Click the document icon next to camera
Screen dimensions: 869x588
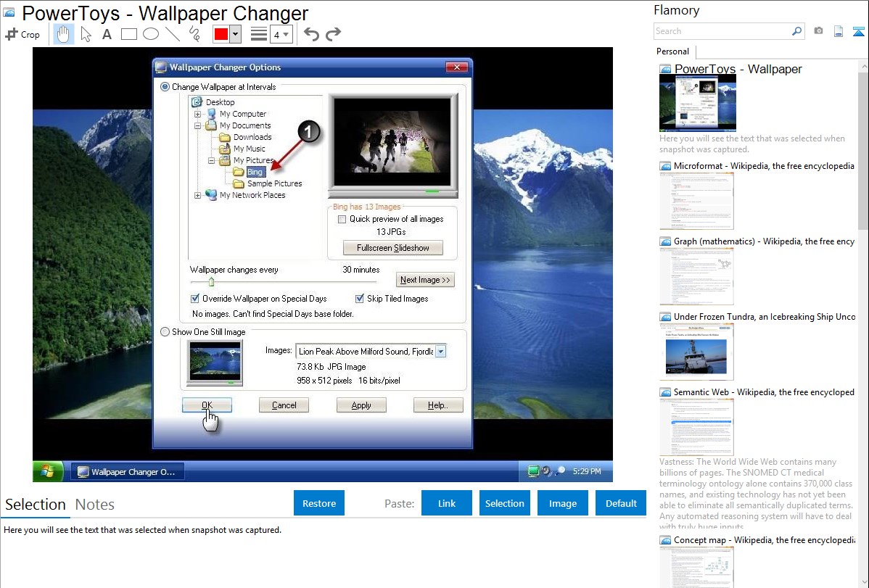click(839, 32)
